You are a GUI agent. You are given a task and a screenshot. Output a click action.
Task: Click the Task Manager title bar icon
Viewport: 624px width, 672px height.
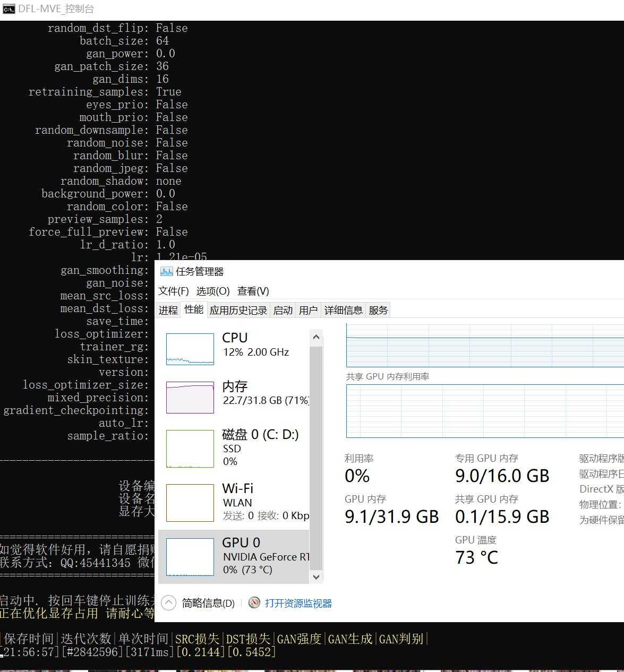(x=167, y=271)
